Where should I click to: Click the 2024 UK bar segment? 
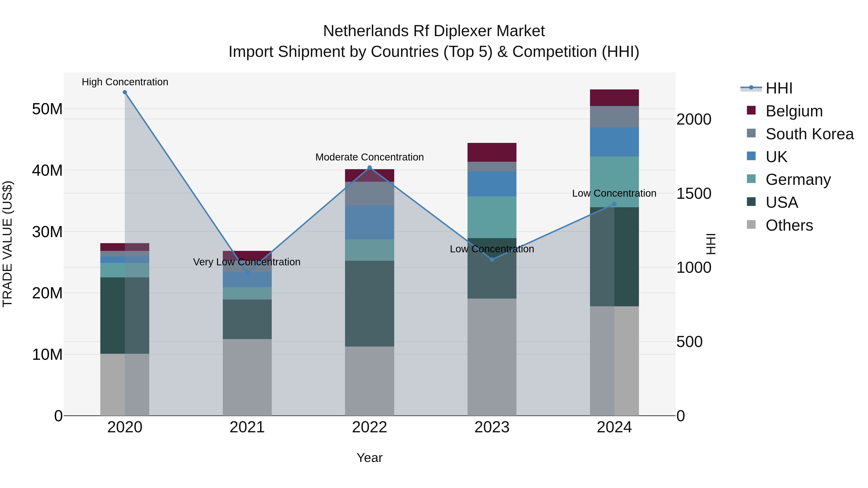pyautogui.click(x=614, y=142)
